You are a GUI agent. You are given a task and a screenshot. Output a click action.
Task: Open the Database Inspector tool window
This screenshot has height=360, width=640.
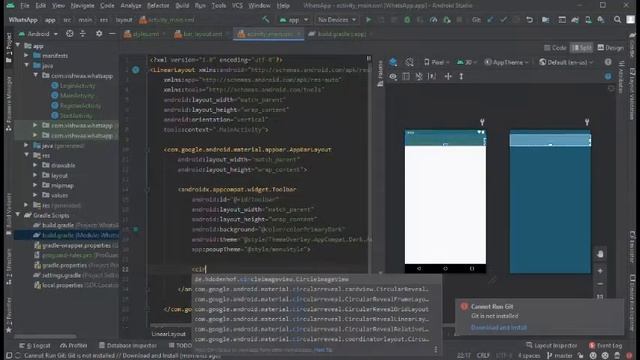pos(128,345)
